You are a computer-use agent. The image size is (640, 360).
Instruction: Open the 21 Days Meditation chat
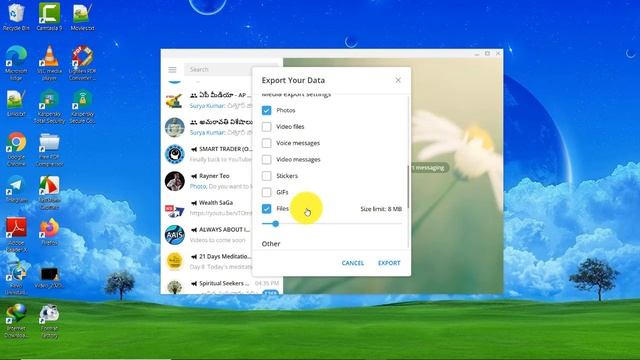pyautogui.click(x=207, y=262)
